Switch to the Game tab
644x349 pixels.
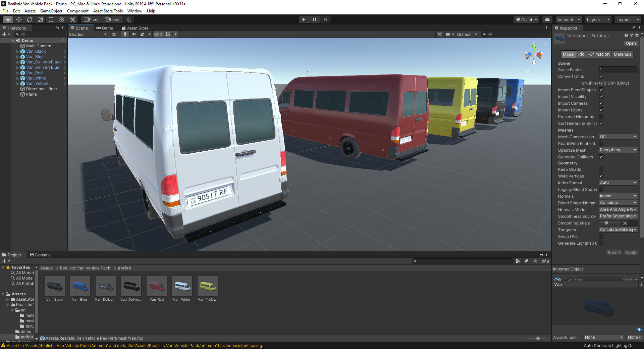[105, 28]
